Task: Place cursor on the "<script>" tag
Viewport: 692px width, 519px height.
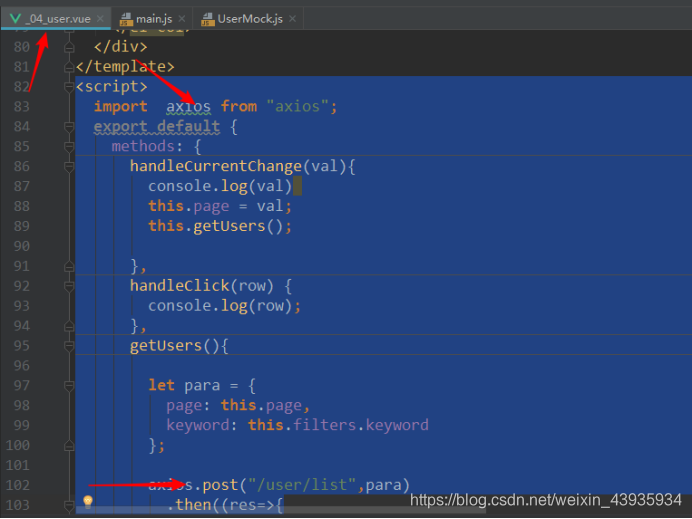Action: [x=112, y=86]
